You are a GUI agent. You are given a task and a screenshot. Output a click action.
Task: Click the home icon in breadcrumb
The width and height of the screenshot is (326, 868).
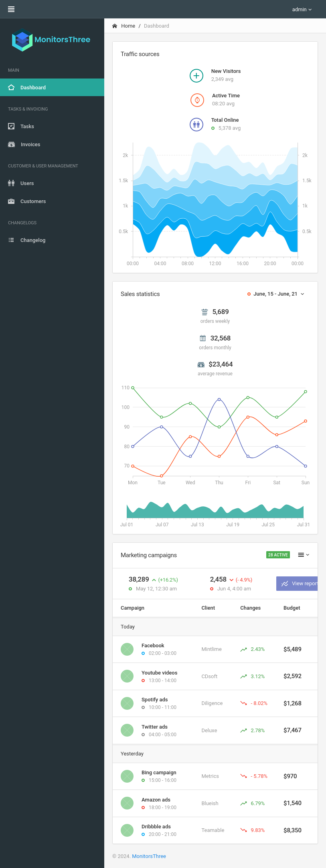[115, 26]
